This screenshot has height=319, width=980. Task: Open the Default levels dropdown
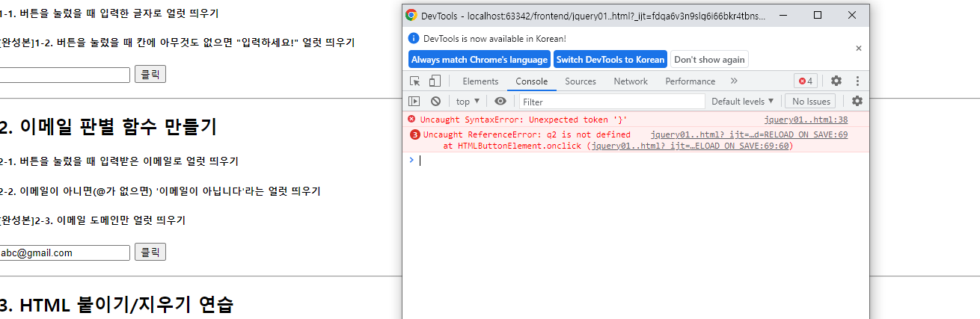tap(742, 102)
